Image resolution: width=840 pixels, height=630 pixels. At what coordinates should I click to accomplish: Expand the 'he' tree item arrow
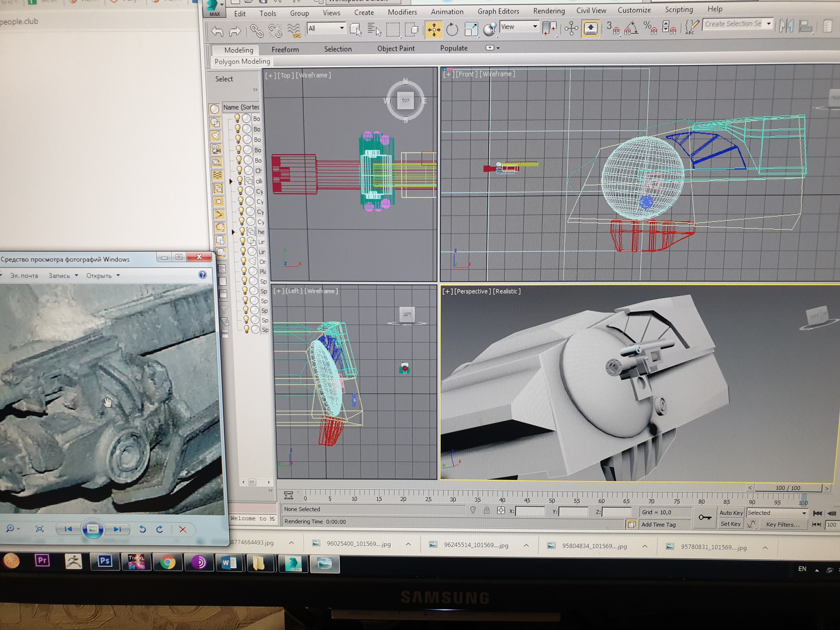(x=233, y=232)
